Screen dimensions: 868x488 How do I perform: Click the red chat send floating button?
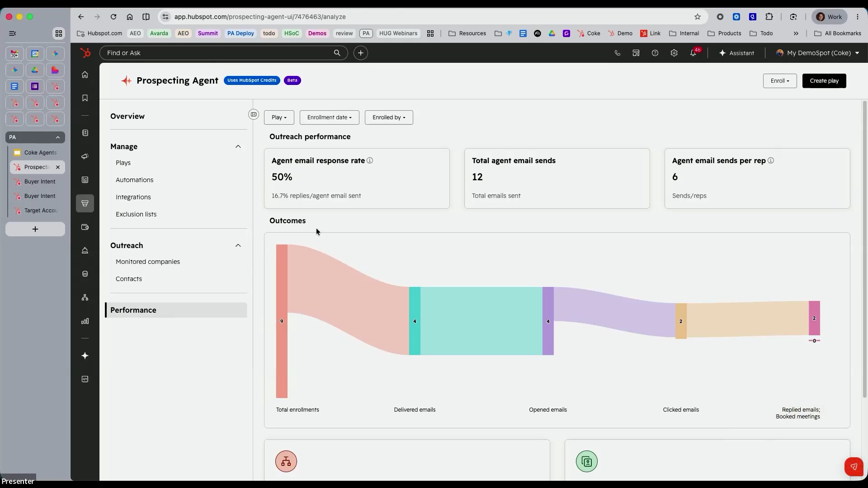click(x=854, y=467)
